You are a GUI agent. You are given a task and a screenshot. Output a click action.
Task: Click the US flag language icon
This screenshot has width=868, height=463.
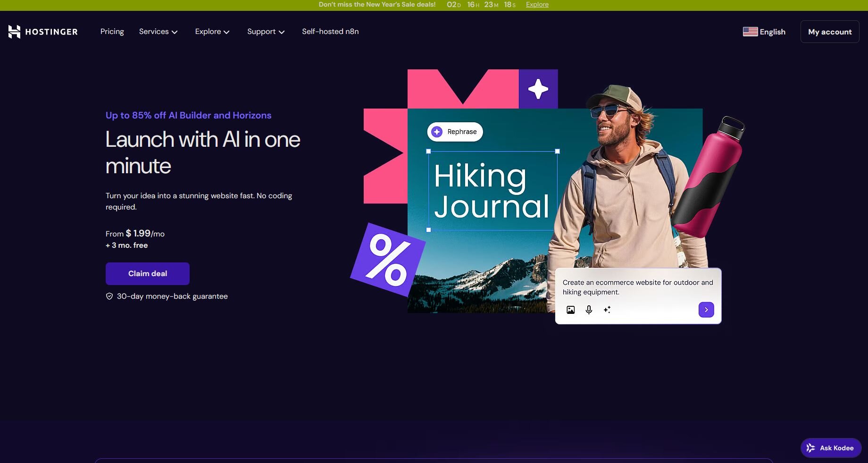point(750,32)
